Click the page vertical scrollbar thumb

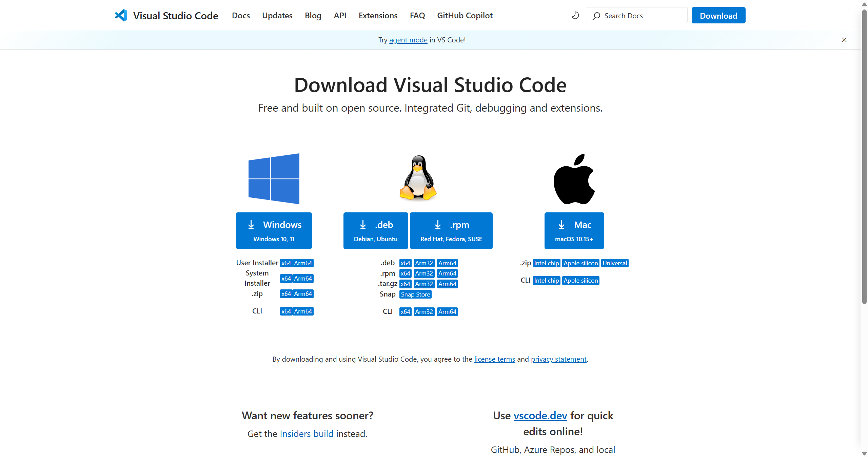[864, 156]
